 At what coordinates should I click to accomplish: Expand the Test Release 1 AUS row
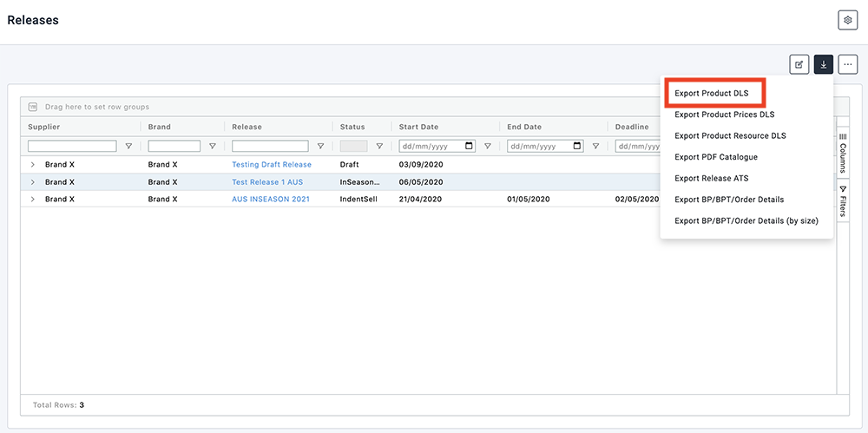(x=33, y=182)
